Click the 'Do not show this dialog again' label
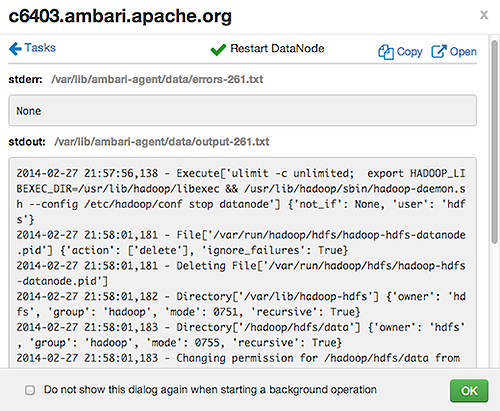This screenshot has height=411, width=500. click(x=210, y=390)
